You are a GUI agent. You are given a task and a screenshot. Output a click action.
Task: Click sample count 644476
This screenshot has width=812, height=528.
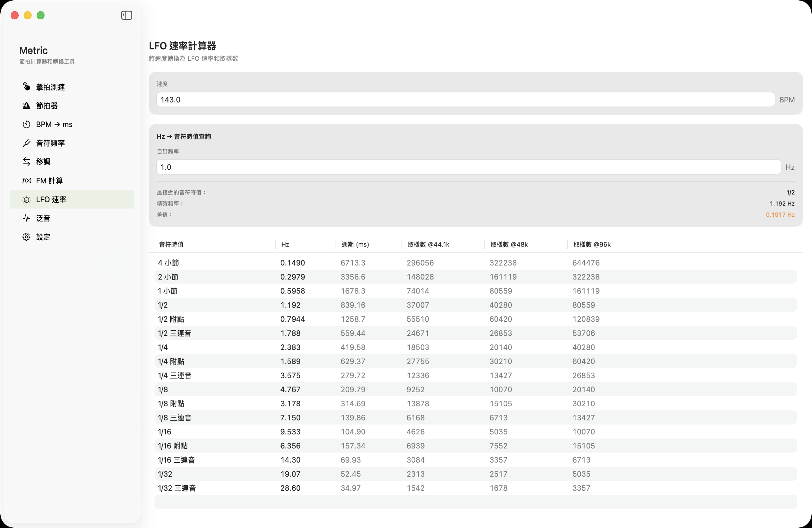(586, 263)
